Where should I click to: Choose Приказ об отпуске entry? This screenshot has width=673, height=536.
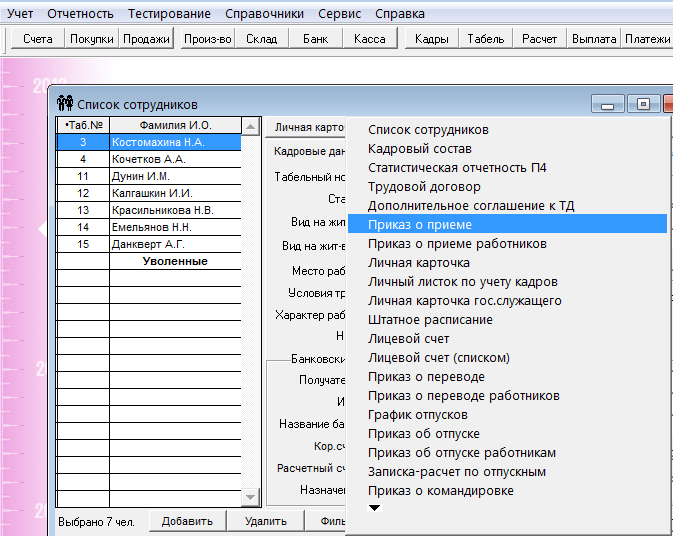(x=507, y=434)
